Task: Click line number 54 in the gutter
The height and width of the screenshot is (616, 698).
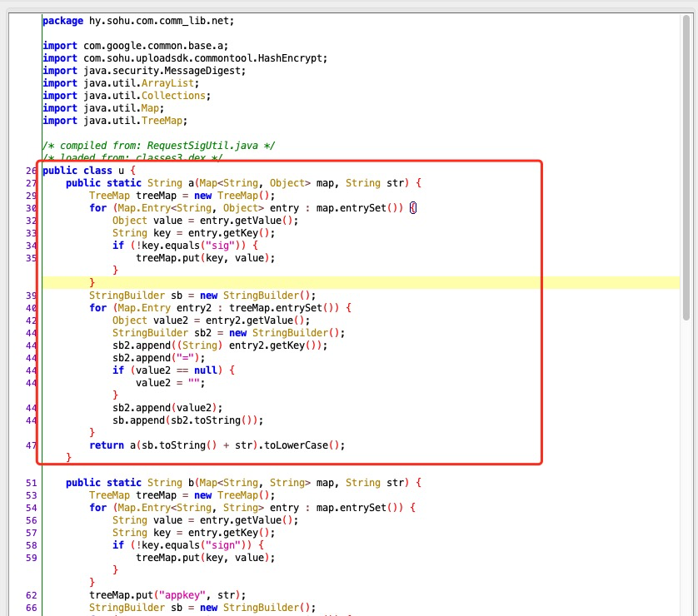Action: (31, 508)
